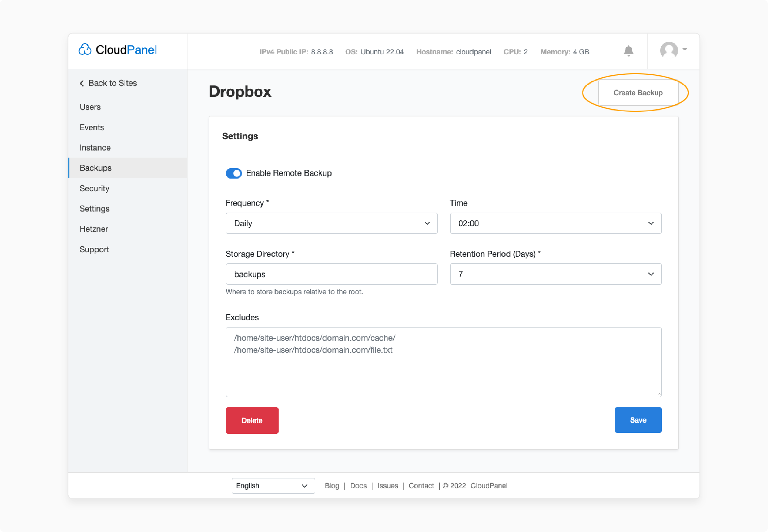This screenshot has width=768, height=532.
Task: Click the Back to Sites arrow
Action: (x=82, y=83)
